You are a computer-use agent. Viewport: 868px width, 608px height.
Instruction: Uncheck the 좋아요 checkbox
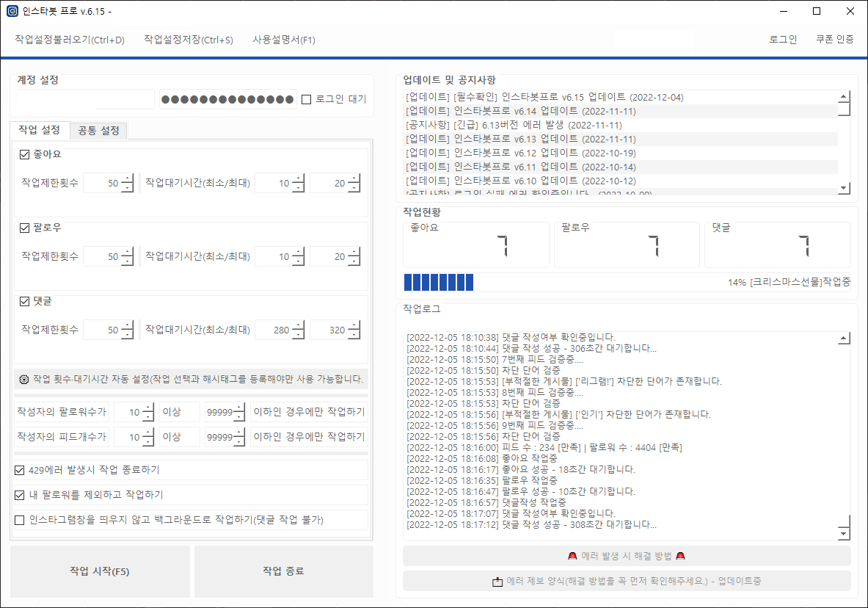[x=24, y=155]
